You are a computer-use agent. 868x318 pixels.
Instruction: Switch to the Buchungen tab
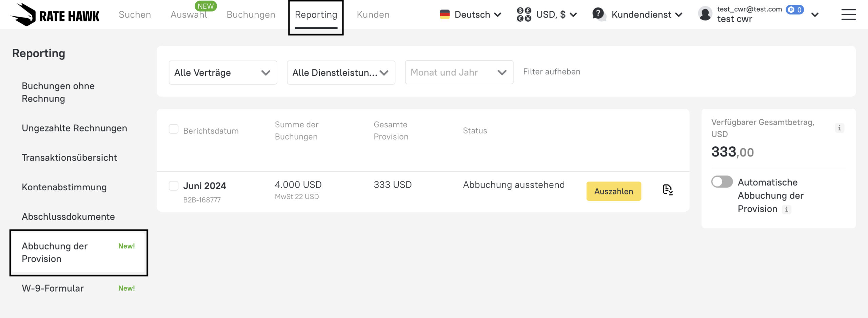tap(251, 15)
